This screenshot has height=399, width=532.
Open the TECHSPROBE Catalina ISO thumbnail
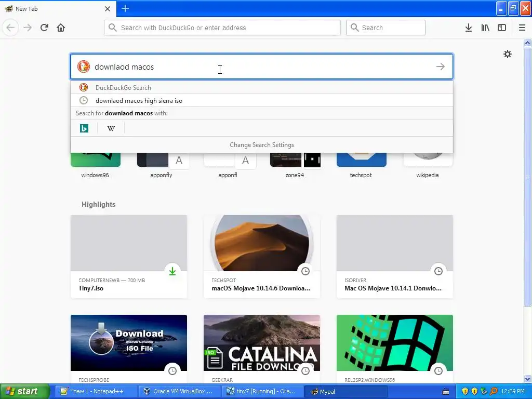[129, 343]
